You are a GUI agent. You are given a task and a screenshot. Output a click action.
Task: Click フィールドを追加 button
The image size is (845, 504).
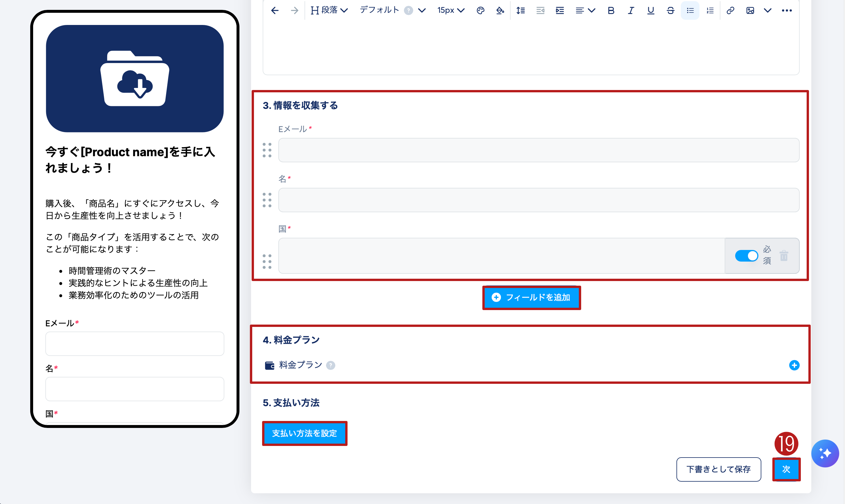click(x=531, y=298)
